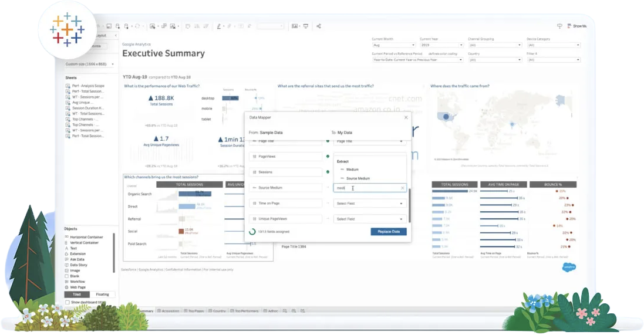Switch object placement to Tiled
Image resolution: width=644 pixels, height=335 pixels.
(x=77, y=295)
